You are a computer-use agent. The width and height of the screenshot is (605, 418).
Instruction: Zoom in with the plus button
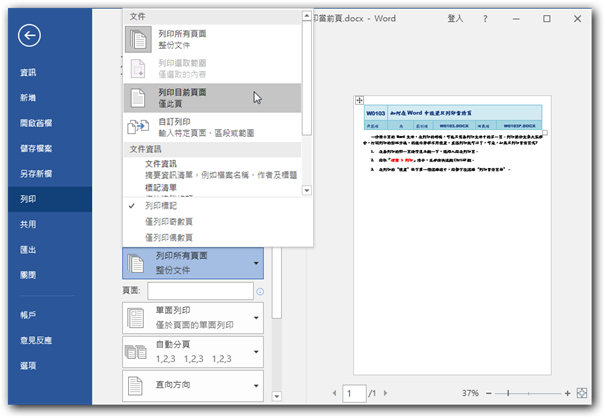coord(567,393)
